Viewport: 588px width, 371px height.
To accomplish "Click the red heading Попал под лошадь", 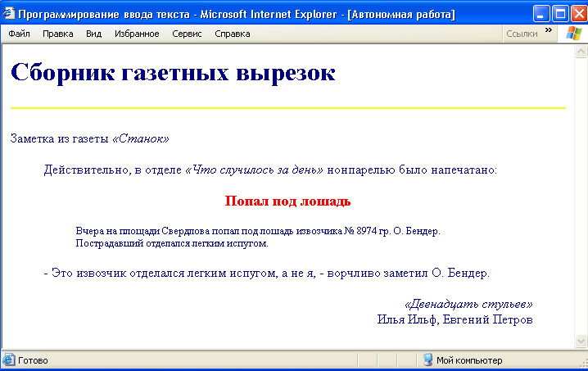I will click(287, 201).
